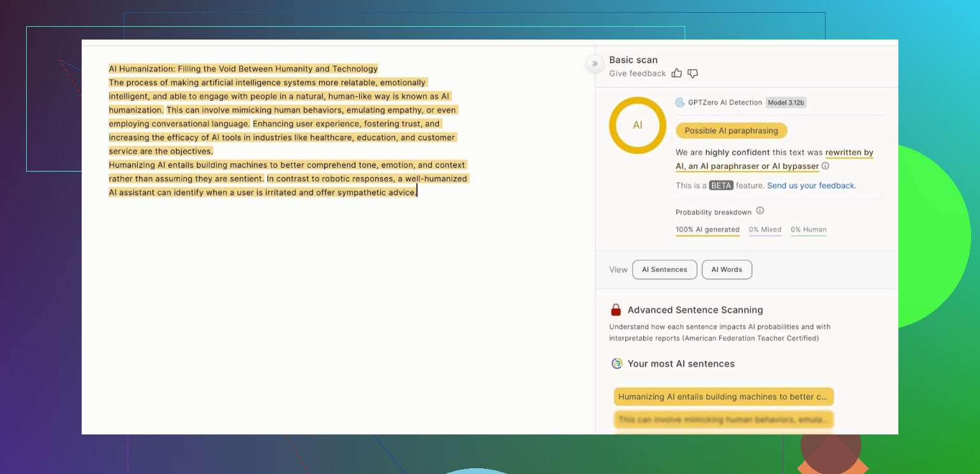
Task: Toggle the AI Words view
Action: 727,269
